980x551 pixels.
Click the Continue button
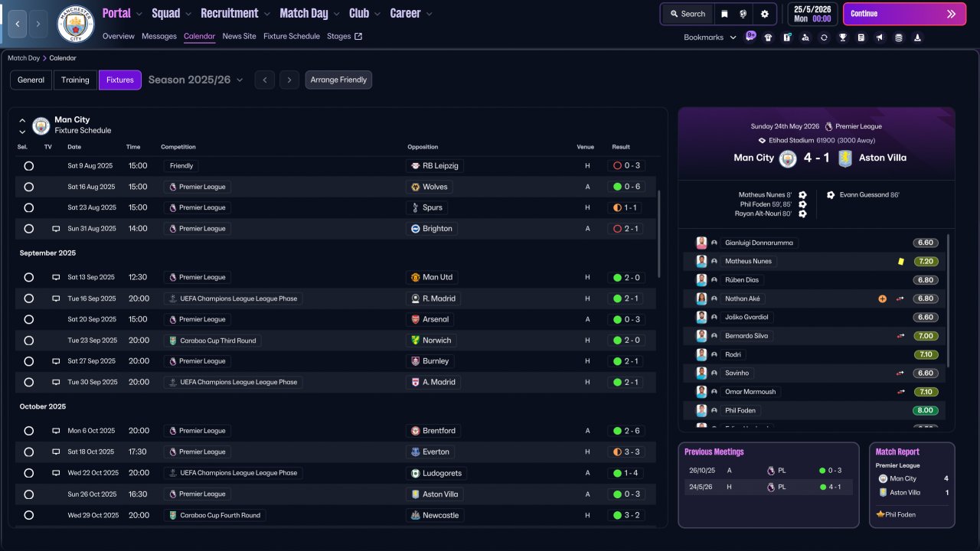tap(904, 14)
